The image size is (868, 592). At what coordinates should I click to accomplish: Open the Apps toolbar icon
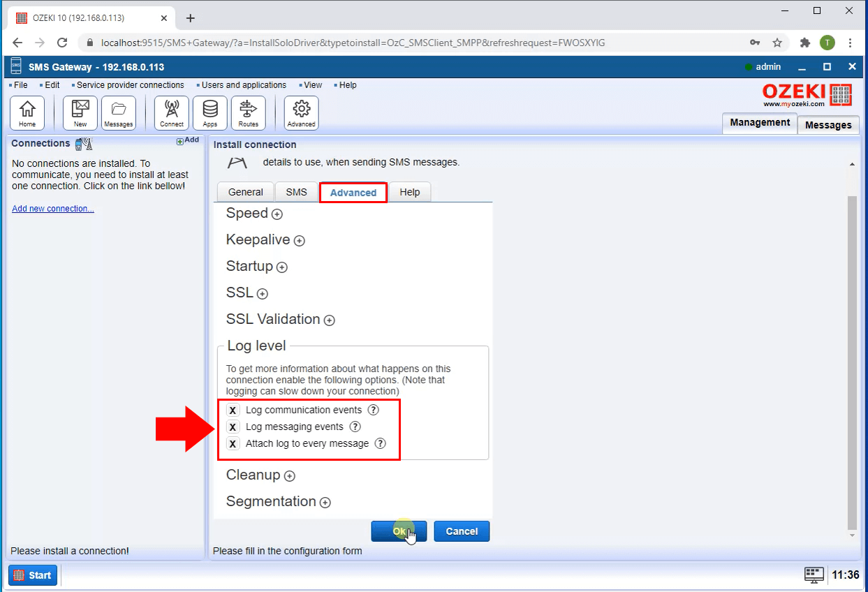point(209,112)
